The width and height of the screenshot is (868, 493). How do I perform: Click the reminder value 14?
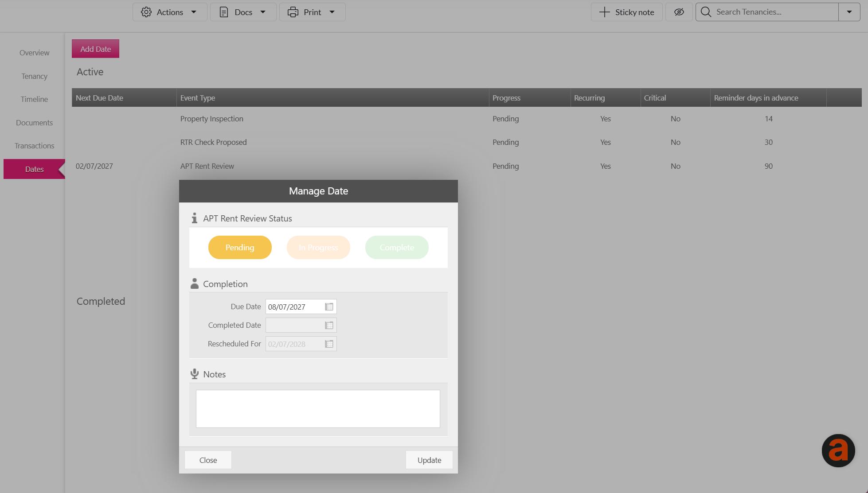(768, 119)
